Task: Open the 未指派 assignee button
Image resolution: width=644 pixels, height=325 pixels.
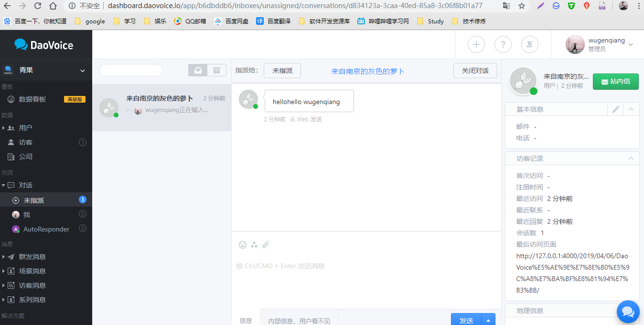Action: click(x=282, y=71)
